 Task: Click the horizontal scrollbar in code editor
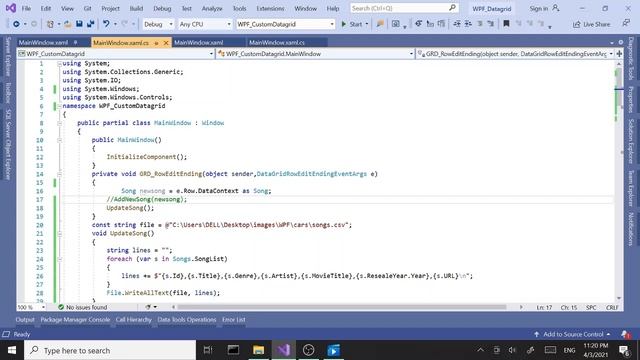click(342, 307)
